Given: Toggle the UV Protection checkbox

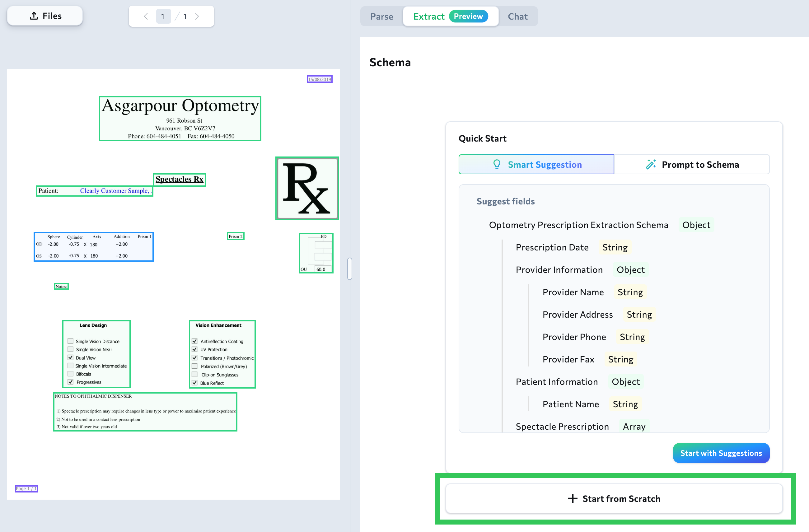Looking at the screenshot, I should (x=194, y=349).
